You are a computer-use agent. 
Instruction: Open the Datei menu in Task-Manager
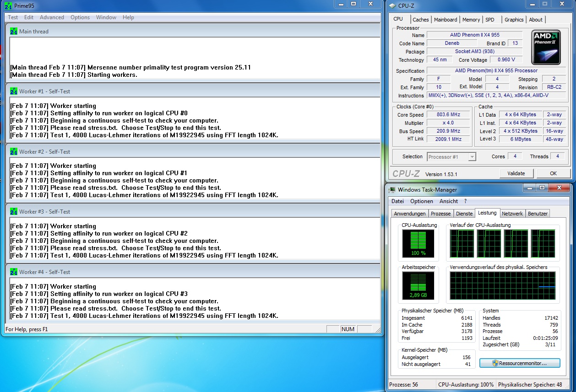coord(398,201)
